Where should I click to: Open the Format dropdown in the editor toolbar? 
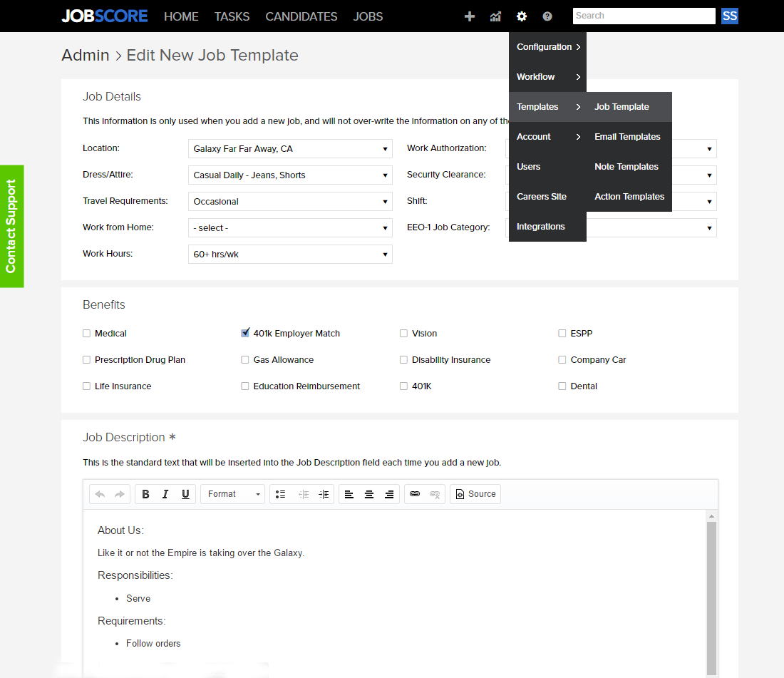coord(232,493)
